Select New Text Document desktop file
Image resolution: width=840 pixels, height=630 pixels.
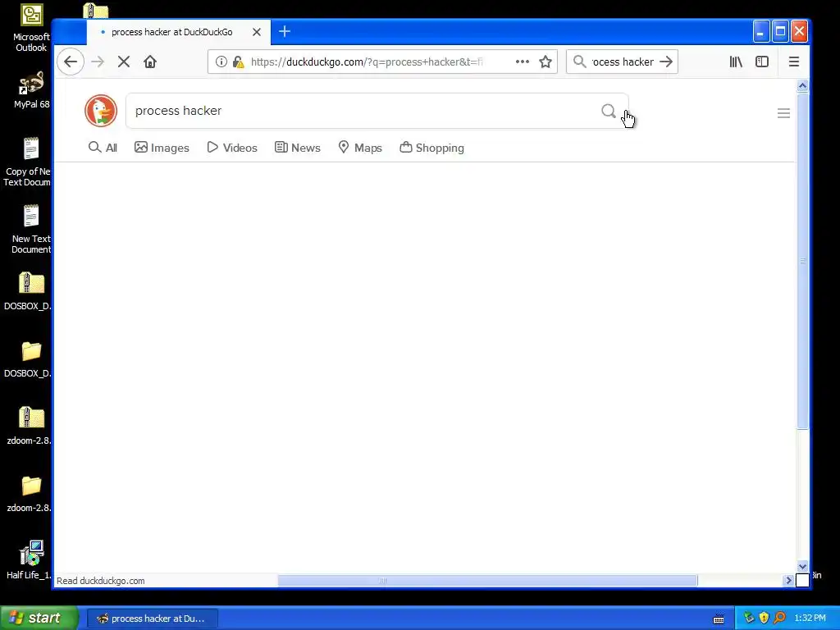pos(31,229)
